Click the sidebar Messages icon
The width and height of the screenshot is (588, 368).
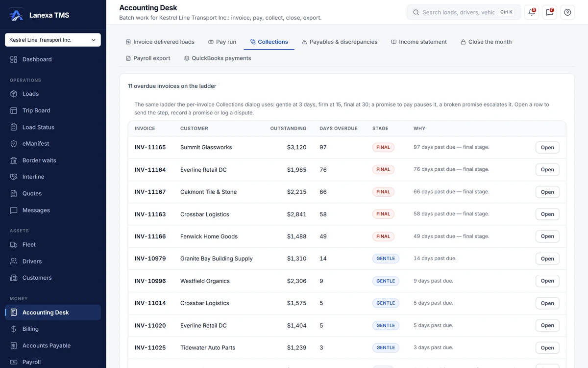coord(14,210)
